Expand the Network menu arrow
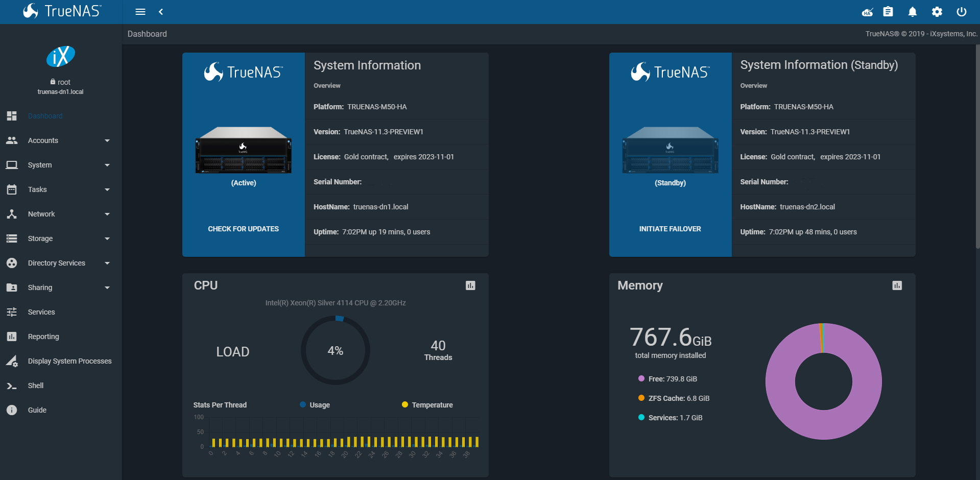This screenshot has width=980, height=480. coord(107,214)
